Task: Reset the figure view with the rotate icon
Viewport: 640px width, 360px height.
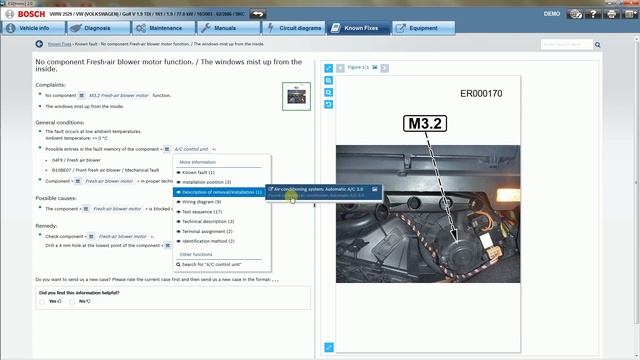Action: click(329, 104)
